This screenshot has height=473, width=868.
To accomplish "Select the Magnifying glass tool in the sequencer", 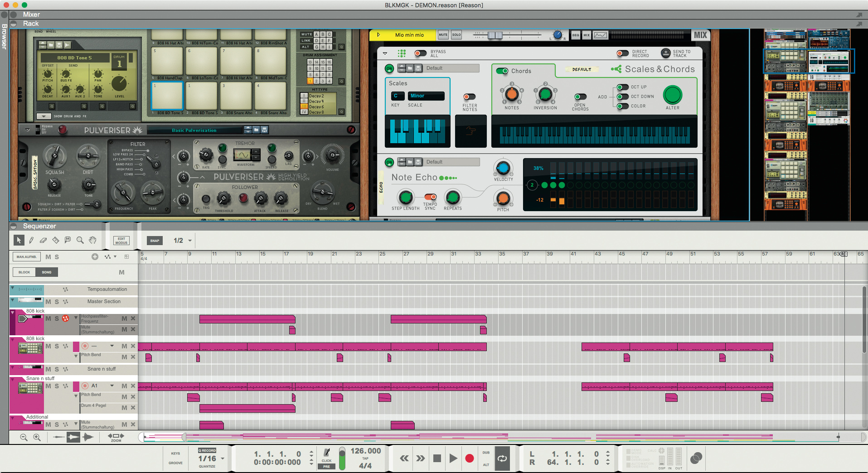I will tap(80, 240).
